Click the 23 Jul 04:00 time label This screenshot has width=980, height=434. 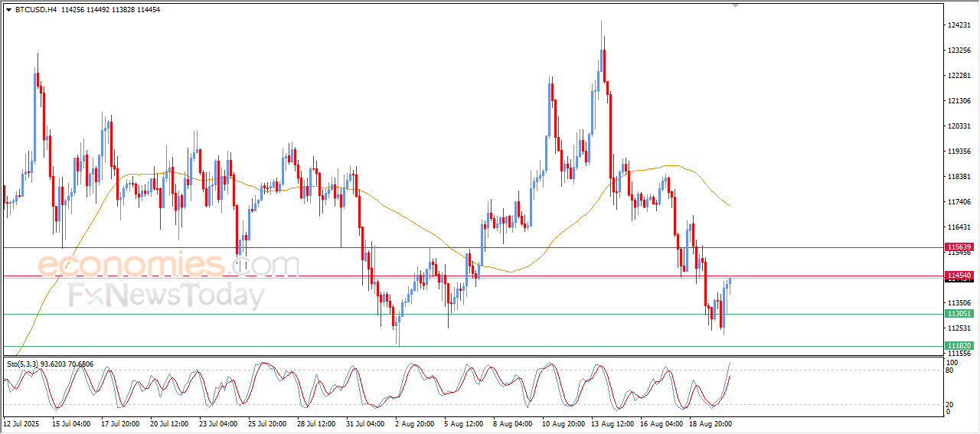(x=219, y=423)
